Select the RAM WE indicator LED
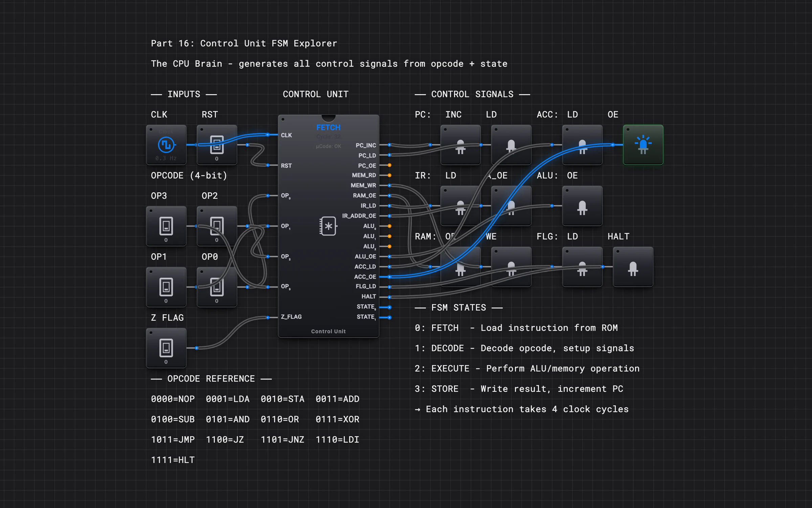This screenshot has width=812, height=508. [511, 267]
